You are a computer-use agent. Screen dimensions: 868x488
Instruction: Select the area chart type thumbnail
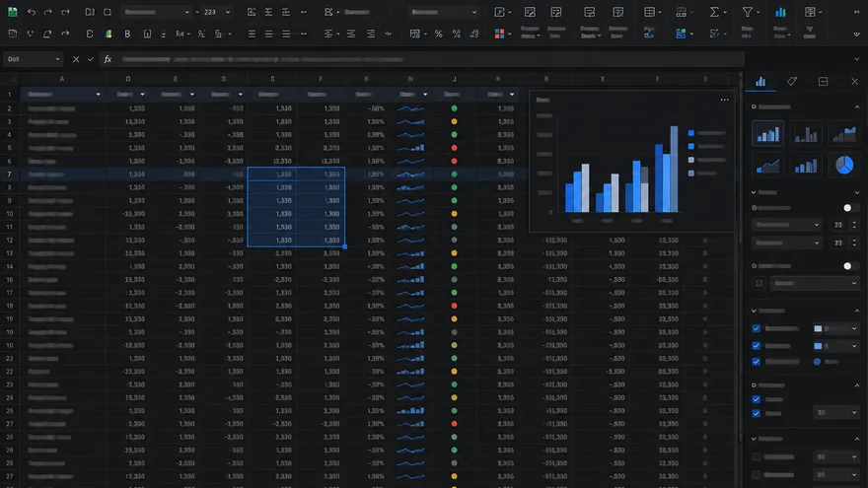tap(844, 133)
